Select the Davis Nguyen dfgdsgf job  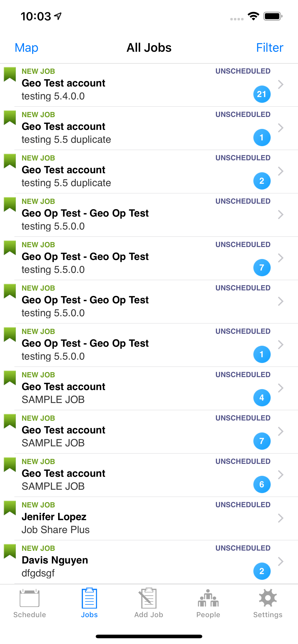(x=149, y=562)
